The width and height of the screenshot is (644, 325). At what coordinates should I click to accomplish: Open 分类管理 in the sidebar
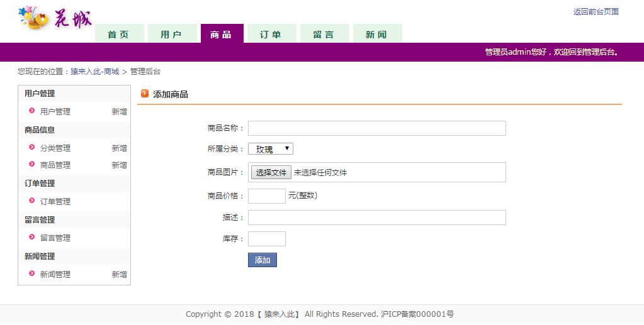tap(55, 148)
